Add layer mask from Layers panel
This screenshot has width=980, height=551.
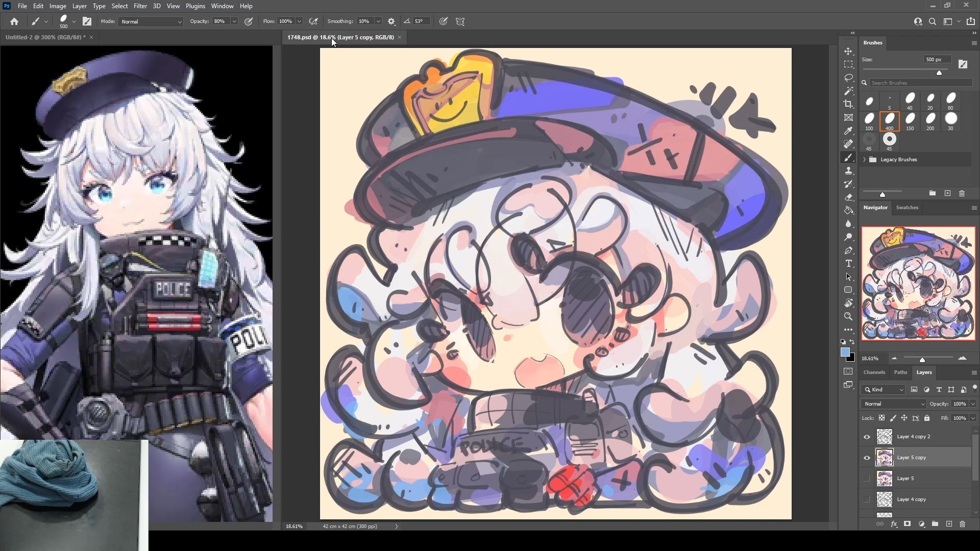coord(907,524)
